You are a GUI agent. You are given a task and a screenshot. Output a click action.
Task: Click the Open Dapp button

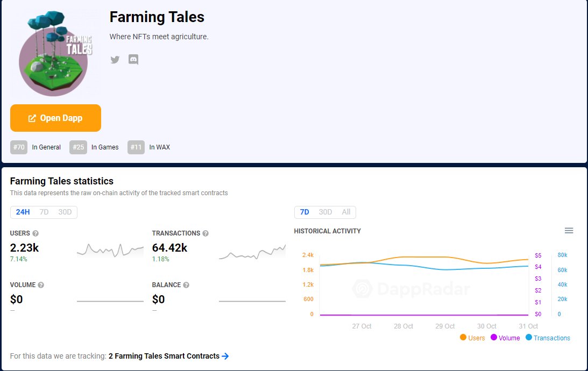pos(55,118)
